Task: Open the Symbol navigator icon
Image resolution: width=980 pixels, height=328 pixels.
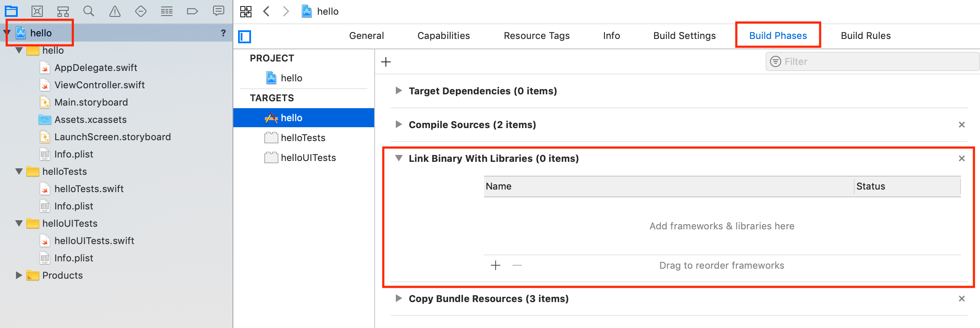Action: pos(63,11)
